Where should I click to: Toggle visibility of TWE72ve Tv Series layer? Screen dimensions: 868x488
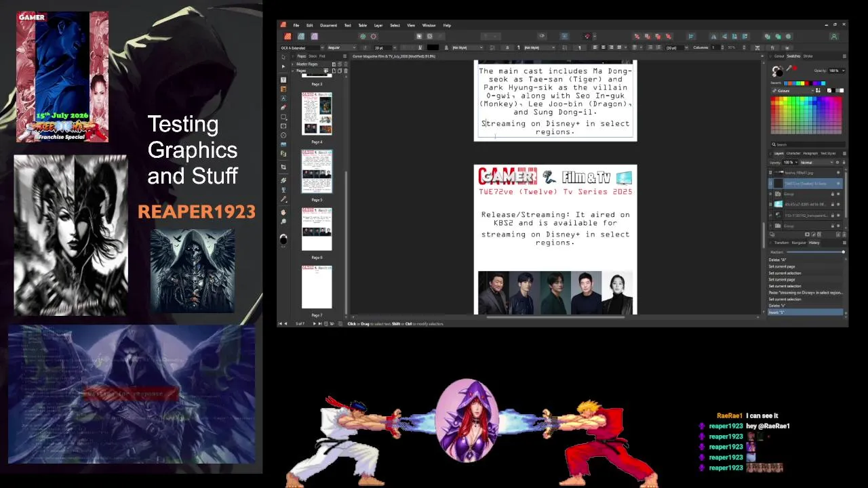(838, 184)
